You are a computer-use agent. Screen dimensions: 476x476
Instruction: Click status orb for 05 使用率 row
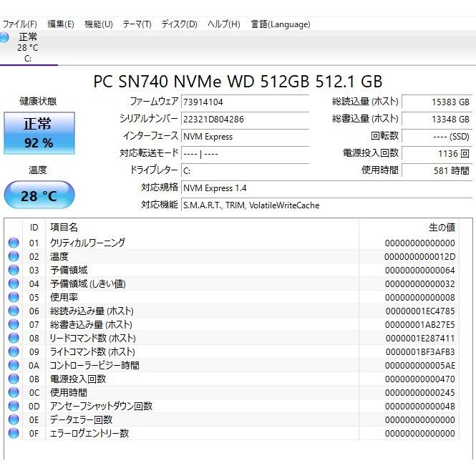click(14, 297)
